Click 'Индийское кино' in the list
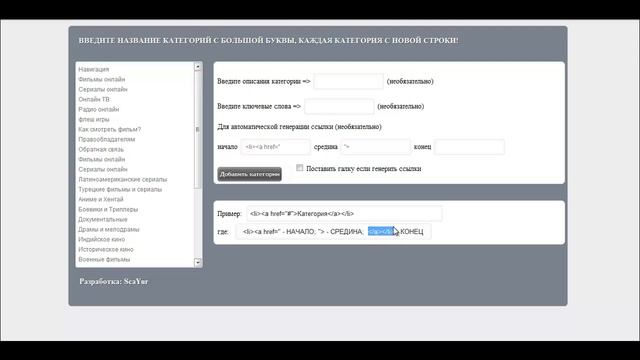Screen dimensions: 640x360 tap(102, 239)
